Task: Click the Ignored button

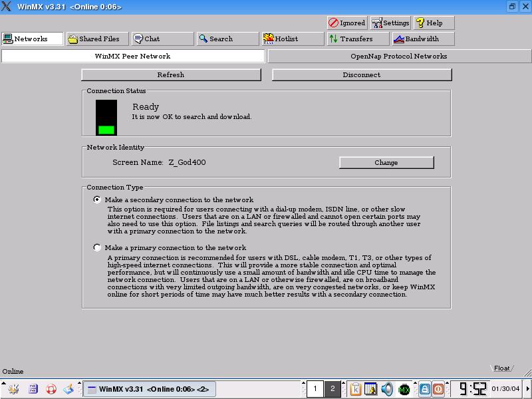Action: (347, 23)
